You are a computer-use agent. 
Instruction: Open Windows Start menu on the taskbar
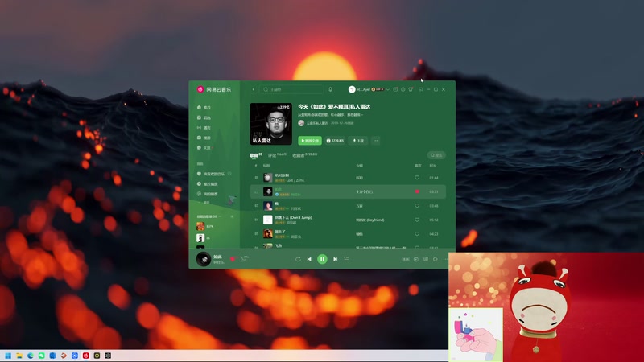[x=8, y=356]
